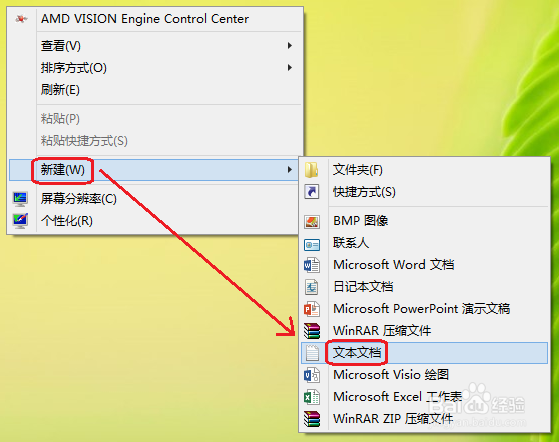Viewport: 559px width, 442px height.
Task: Click the Word document icon
Action: pos(312,265)
